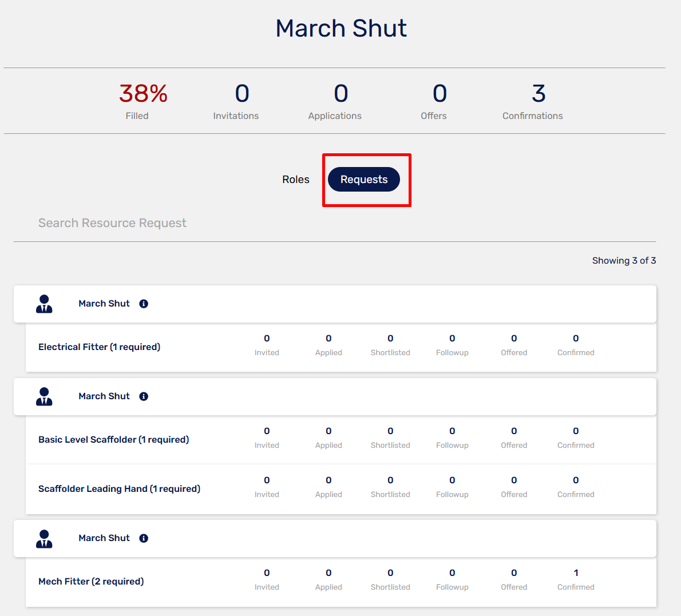Click March Shut title above Mech Fitter

104,538
